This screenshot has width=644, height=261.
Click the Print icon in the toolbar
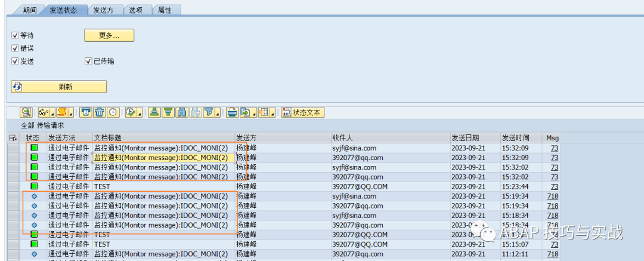(233, 112)
